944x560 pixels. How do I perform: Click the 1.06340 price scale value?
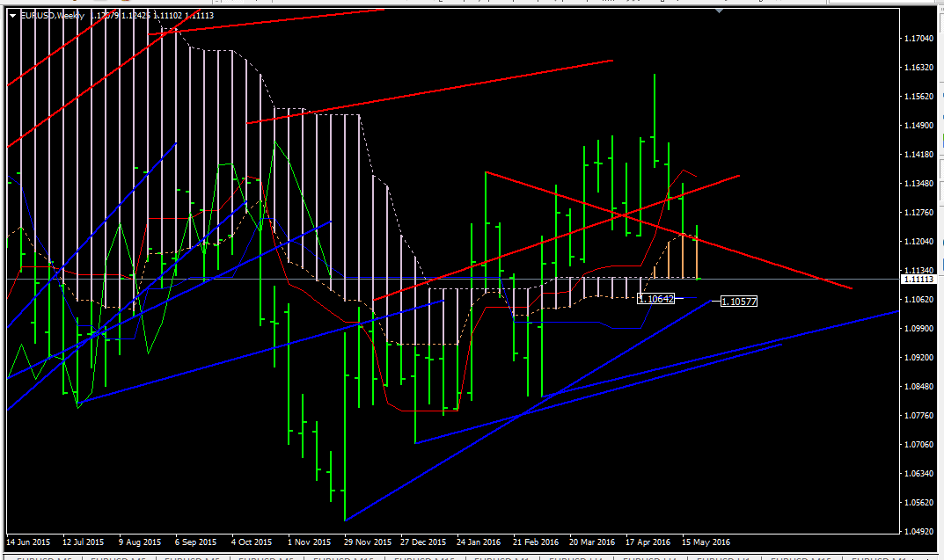(x=918, y=473)
